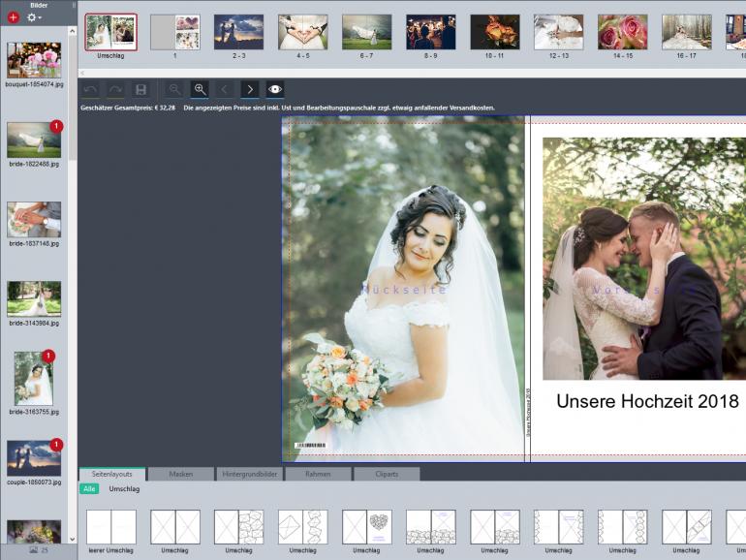Viewport: 746px width, 560px height.
Task: Click the Alle filter button
Action: [89, 489]
